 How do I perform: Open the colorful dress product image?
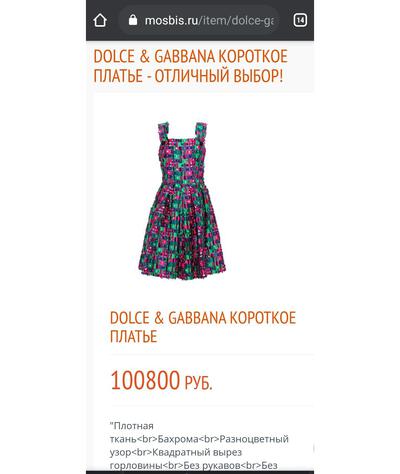pyautogui.click(x=183, y=201)
